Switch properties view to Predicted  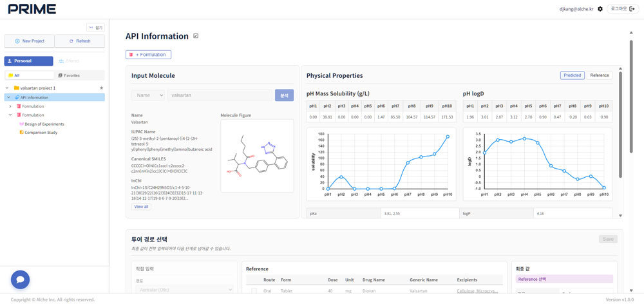click(x=572, y=75)
